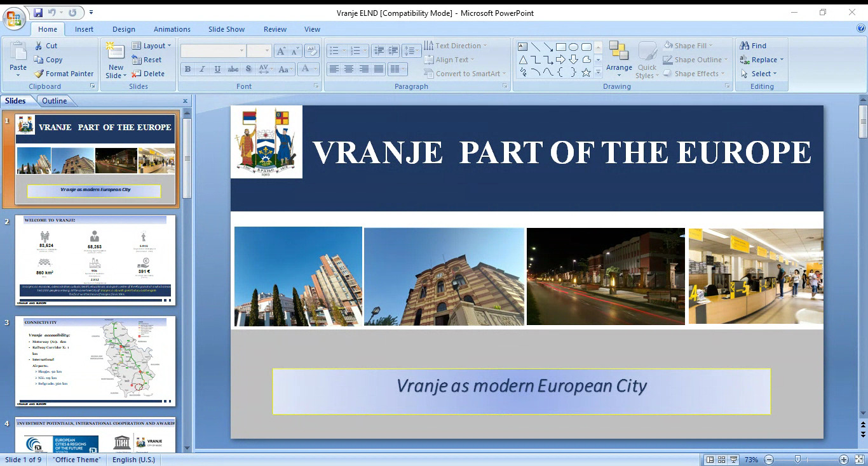
Task: Delete the current slide
Action: 148,74
